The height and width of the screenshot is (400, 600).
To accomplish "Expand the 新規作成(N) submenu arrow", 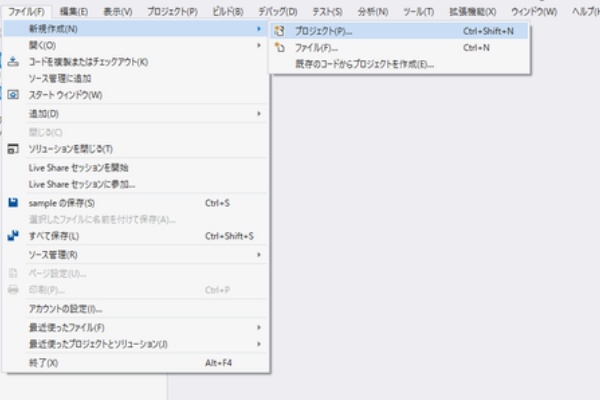I will coord(259,29).
